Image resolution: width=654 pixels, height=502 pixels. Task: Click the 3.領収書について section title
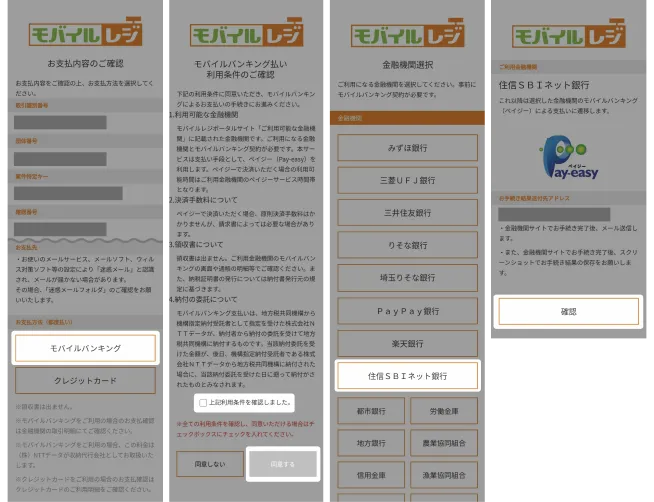pos(196,244)
